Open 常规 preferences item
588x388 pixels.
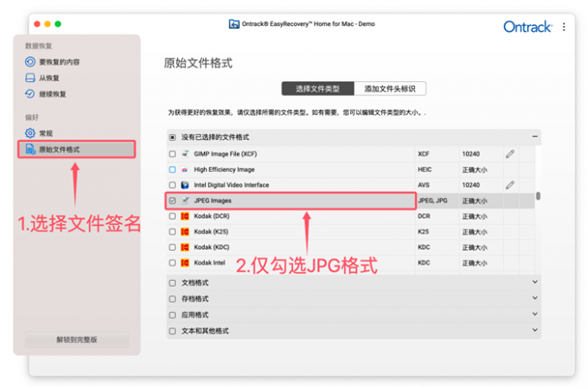click(x=46, y=133)
